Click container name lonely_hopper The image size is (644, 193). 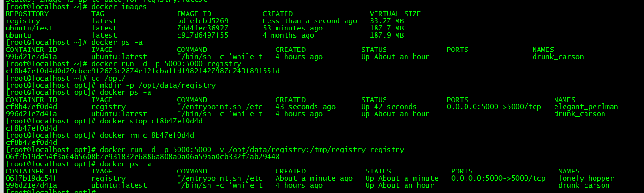(x=586, y=178)
